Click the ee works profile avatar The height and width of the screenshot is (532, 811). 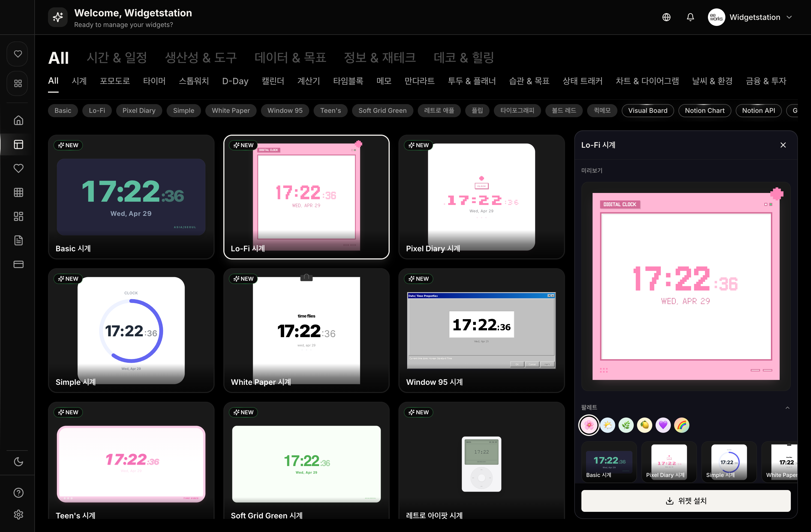pyautogui.click(x=716, y=17)
